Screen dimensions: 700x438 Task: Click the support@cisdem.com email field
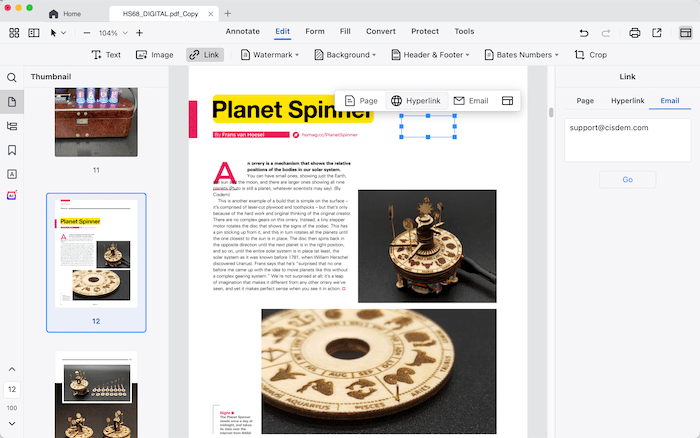click(627, 139)
